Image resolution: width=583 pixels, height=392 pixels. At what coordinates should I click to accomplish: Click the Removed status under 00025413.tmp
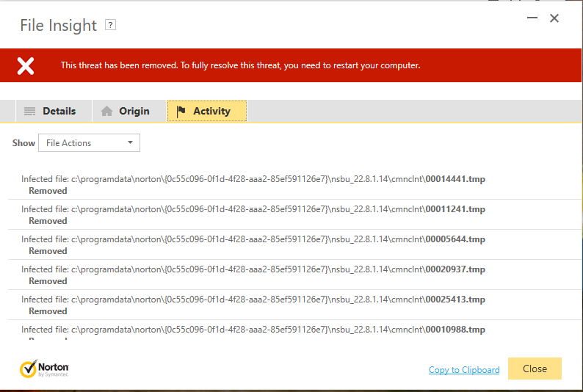(48, 311)
